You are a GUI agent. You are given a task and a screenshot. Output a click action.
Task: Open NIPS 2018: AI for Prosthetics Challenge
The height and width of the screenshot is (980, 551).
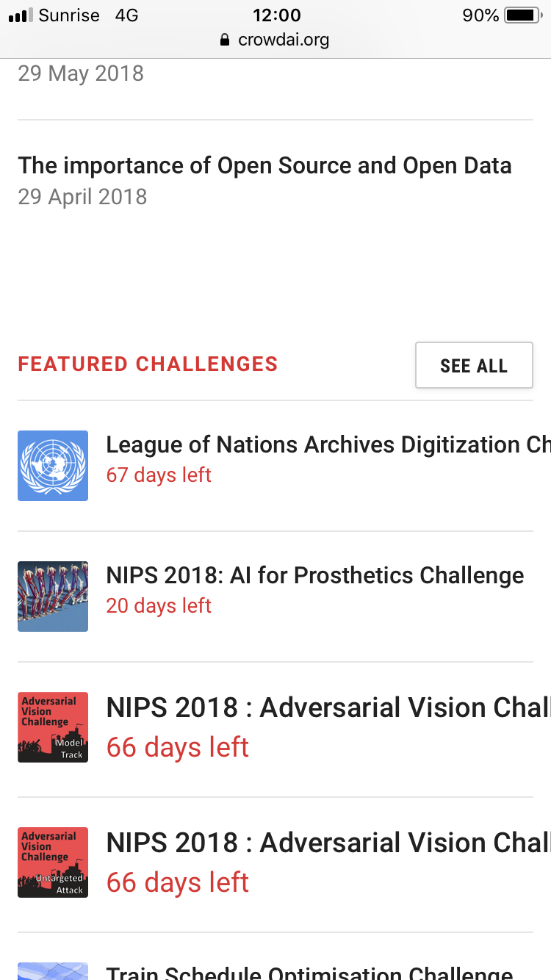pyautogui.click(x=315, y=575)
